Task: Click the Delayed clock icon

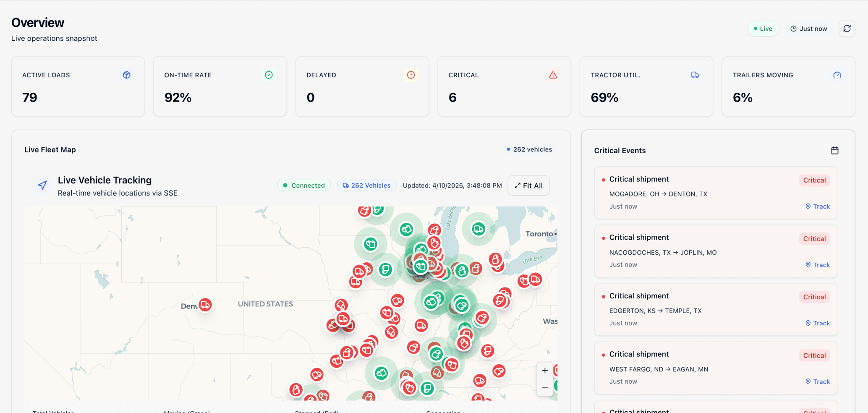Action: [x=411, y=75]
